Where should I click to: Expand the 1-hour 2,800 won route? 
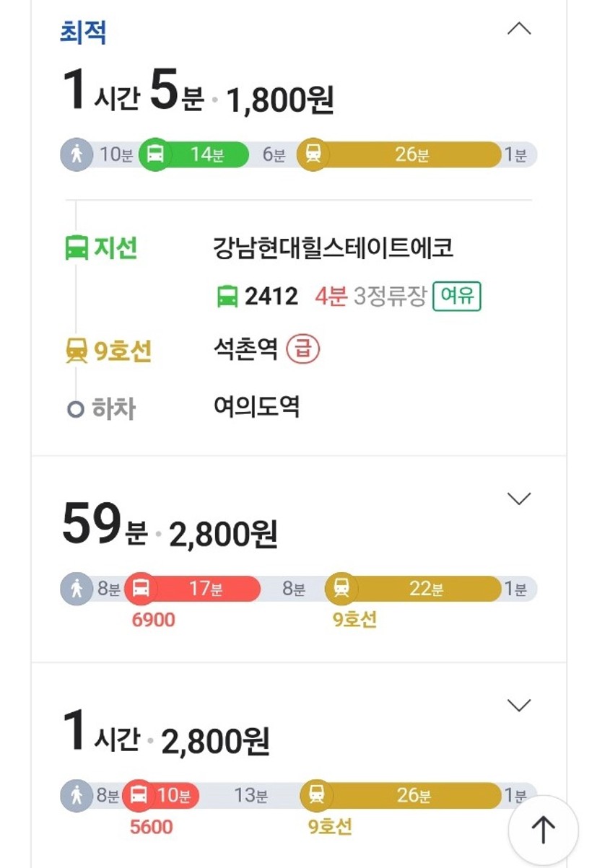pyautogui.click(x=519, y=705)
